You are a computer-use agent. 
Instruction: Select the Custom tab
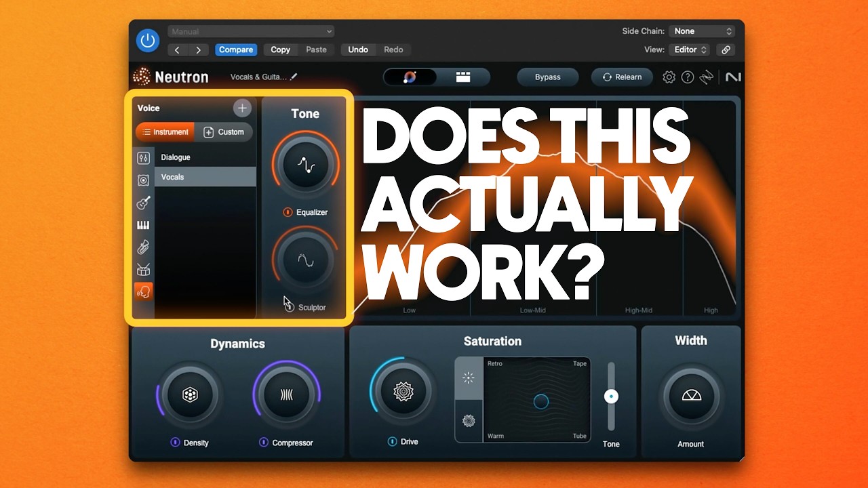tap(224, 132)
